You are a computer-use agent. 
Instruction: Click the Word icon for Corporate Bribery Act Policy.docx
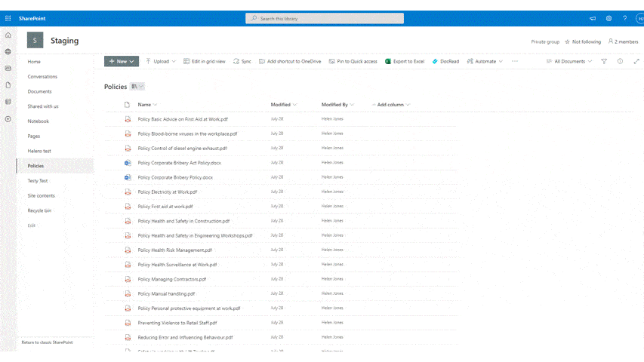coord(128,163)
